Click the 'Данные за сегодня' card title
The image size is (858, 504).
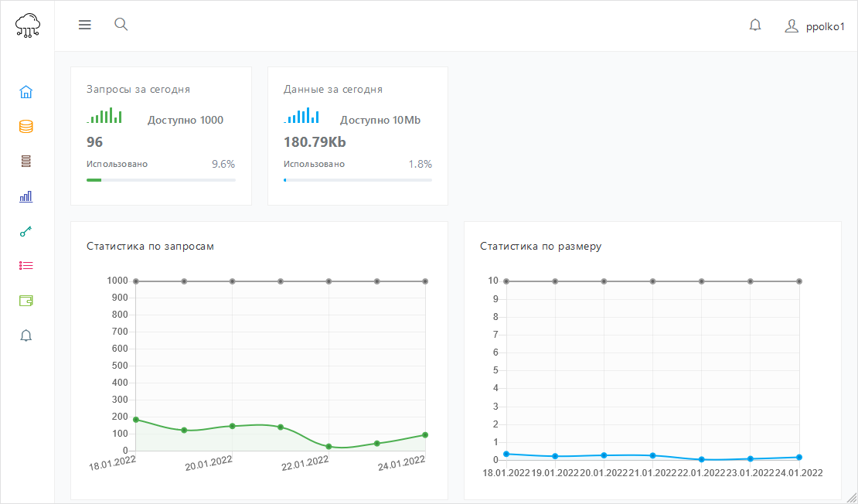tap(333, 89)
